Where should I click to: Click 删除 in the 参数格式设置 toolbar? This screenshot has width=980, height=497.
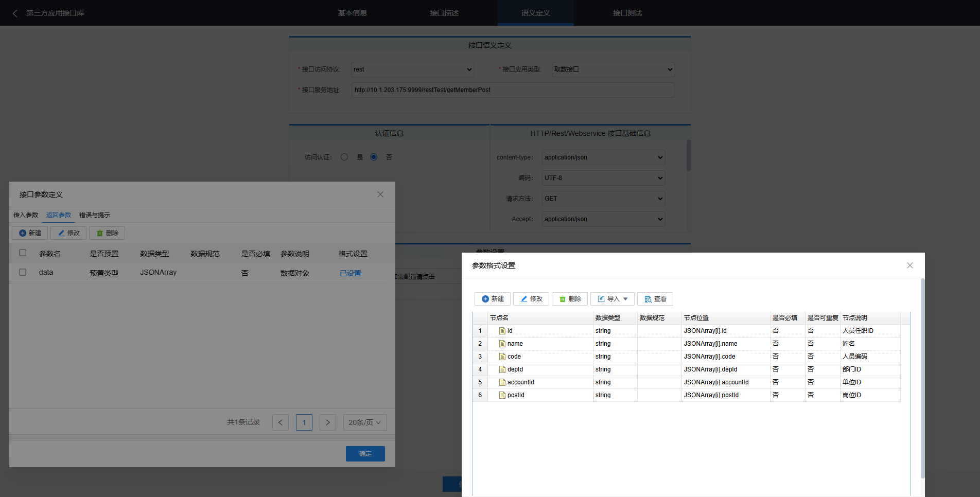570,299
